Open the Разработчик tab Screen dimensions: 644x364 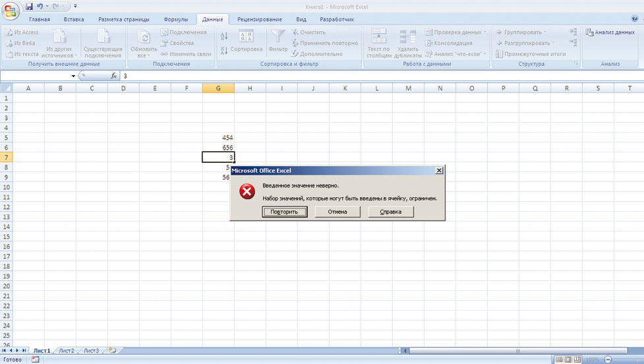click(337, 19)
